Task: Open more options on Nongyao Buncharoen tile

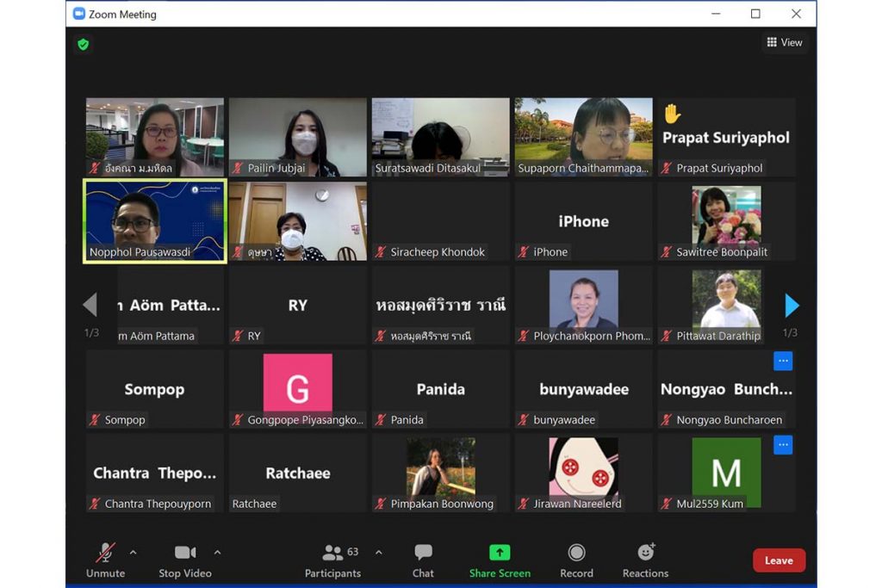Action: coord(782,362)
